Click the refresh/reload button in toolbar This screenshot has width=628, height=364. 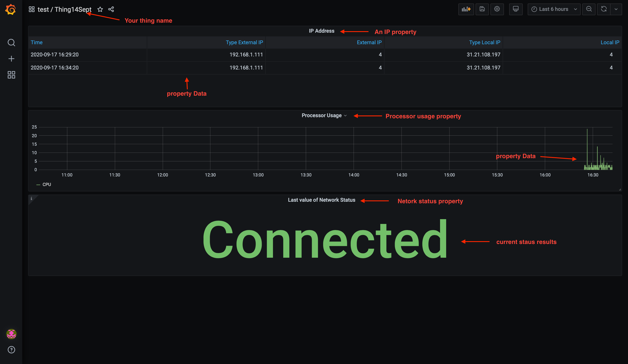pos(604,10)
